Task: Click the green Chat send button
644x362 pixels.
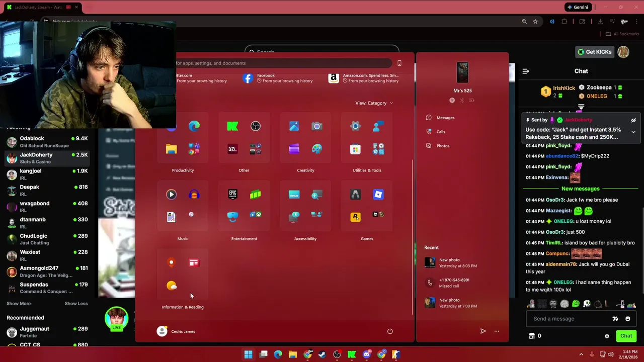Action: 626,336
